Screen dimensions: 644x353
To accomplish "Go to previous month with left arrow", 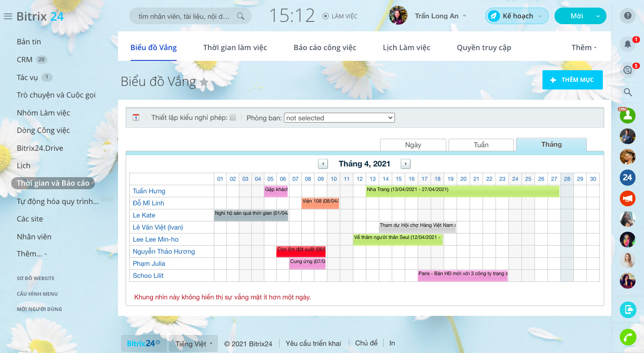I will 323,164.
